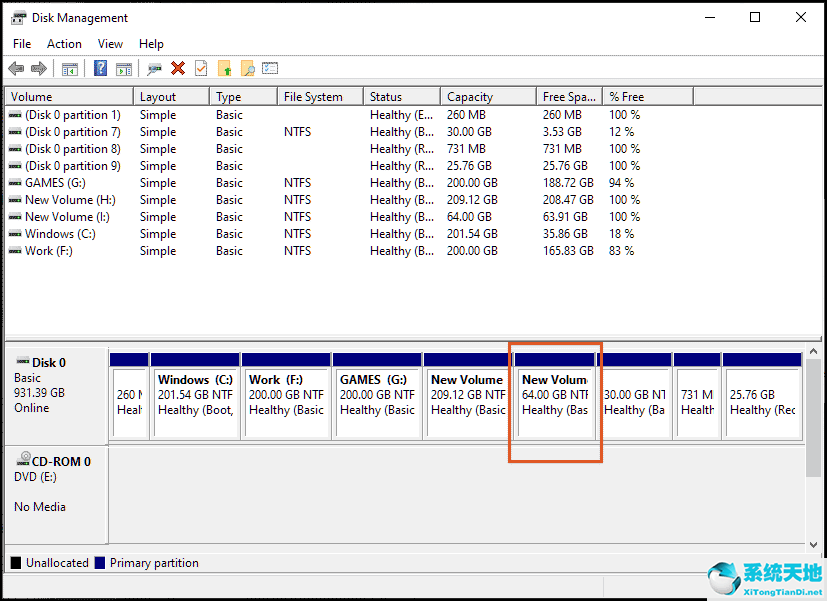Select the highlighted New Volume 64.00 GB partition
This screenshot has height=601, width=827.
pyautogui.click(x=555, y=400)
